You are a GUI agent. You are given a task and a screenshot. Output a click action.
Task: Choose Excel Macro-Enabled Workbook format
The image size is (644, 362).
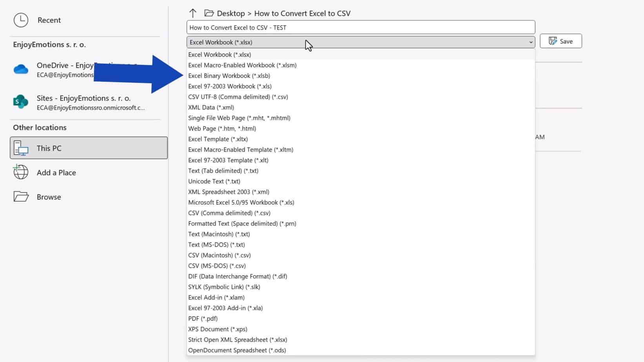tap(242, 65)
